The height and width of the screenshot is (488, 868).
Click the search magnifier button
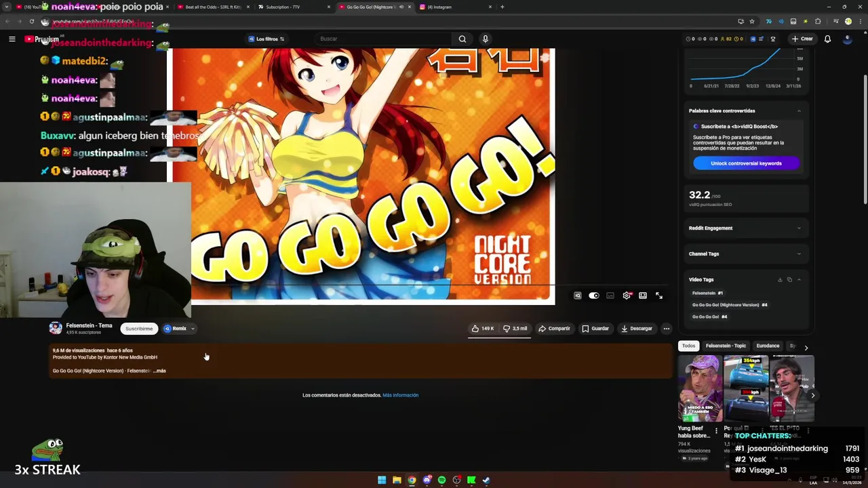(462, 39)
